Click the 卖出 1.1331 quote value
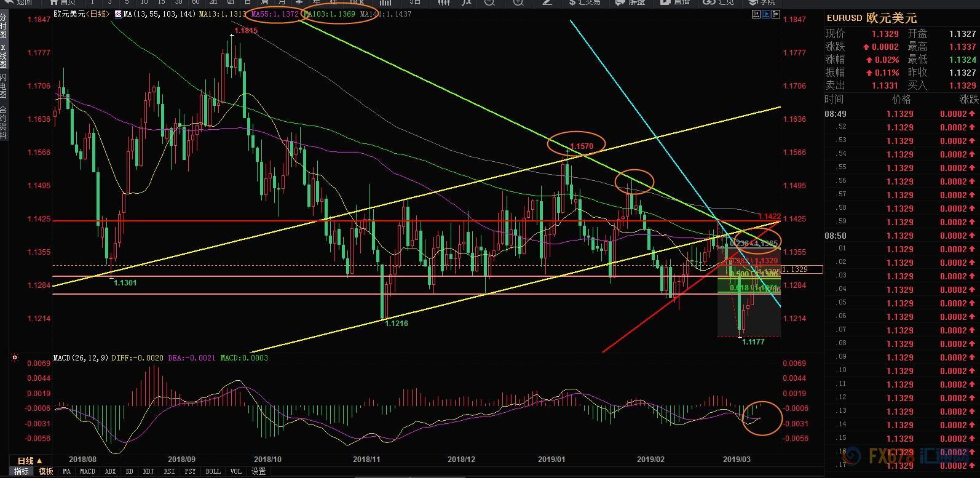 point(884,86)
